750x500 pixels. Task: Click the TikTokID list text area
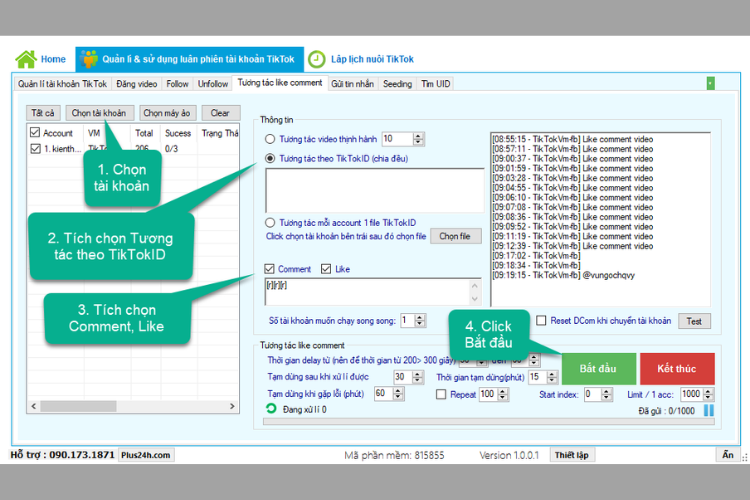[375, 190]
